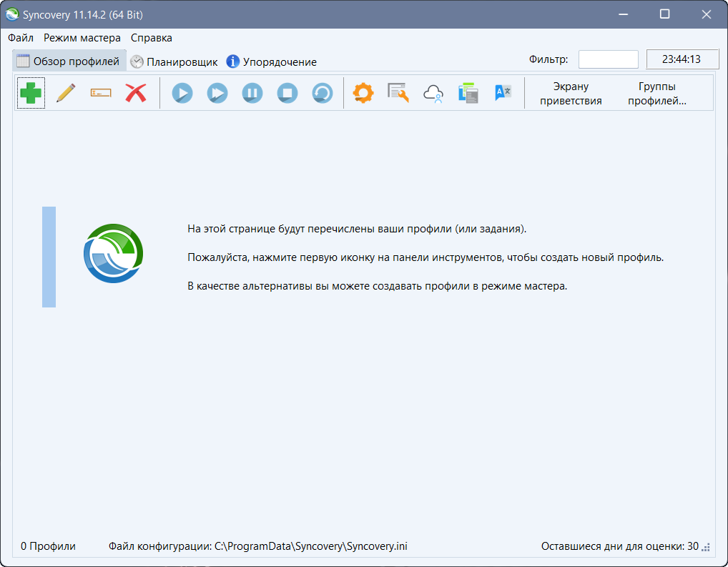Click the cloud user account icon
Viewport: 728px width, 567px height.
[x=433, y=93]
